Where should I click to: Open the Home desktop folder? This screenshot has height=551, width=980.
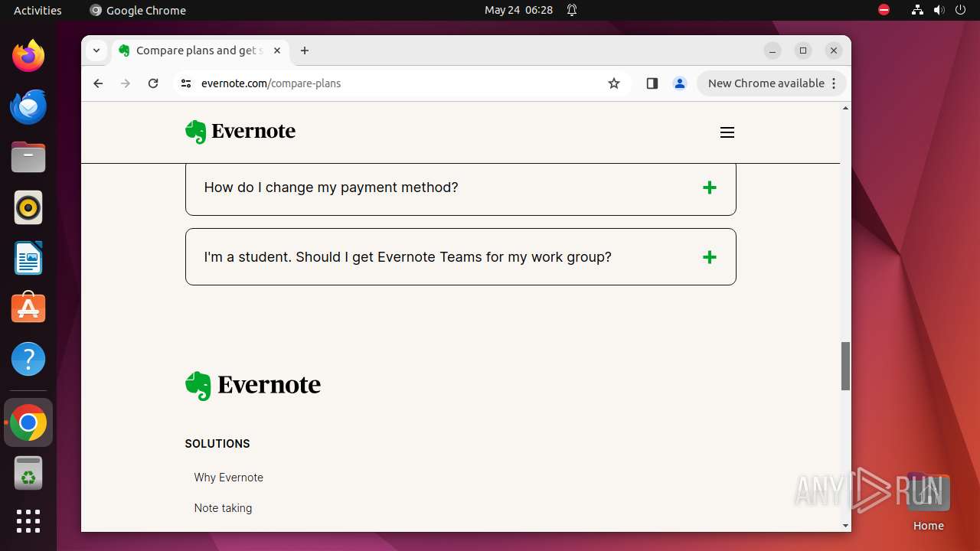pos(928,502)
